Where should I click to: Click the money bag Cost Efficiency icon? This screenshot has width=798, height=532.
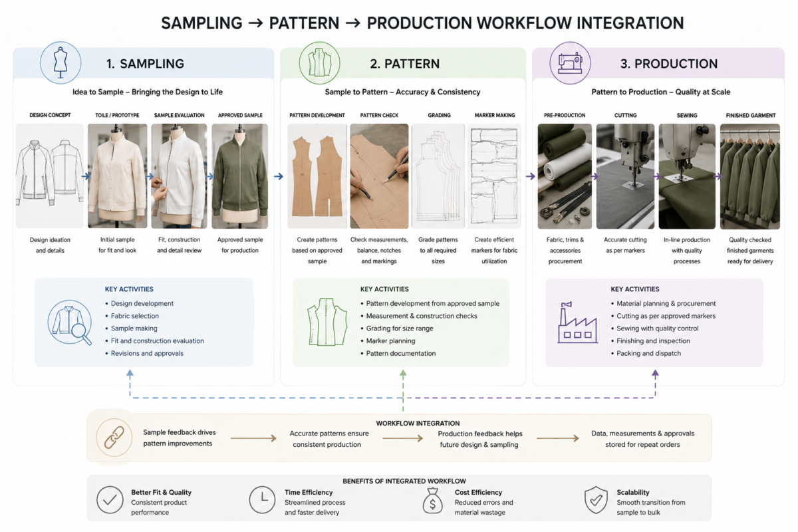[x=433, y=499]
